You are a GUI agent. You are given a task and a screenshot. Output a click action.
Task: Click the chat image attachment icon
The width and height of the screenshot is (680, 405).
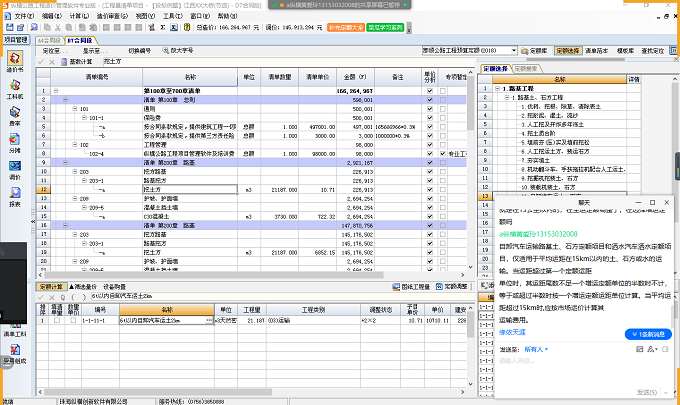pos(639,349)
